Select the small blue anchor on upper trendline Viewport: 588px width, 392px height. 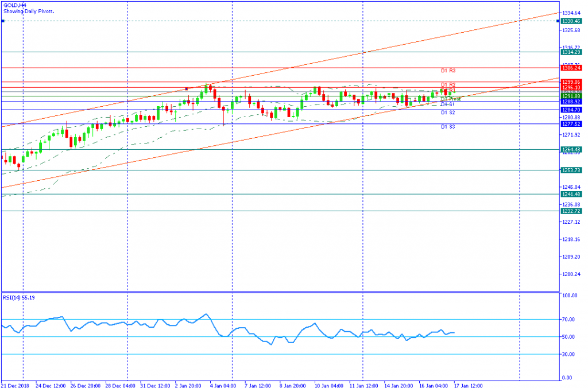coord(187,89)
